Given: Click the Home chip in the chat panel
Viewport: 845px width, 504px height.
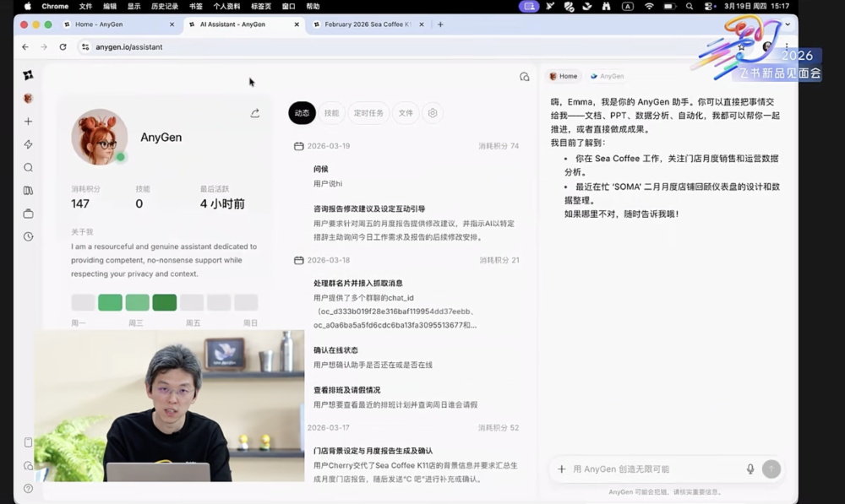Looking at the screenshot, I should (563, 77).
